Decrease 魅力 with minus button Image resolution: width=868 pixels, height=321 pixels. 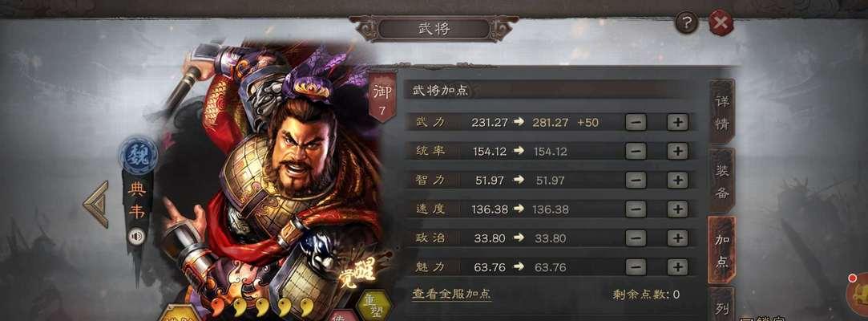click(636, 267)
